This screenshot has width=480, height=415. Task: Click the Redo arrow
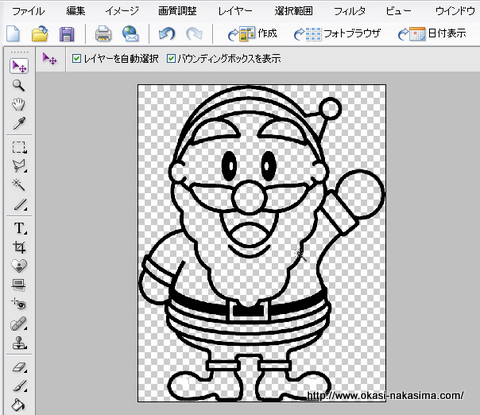pos(194,34)
